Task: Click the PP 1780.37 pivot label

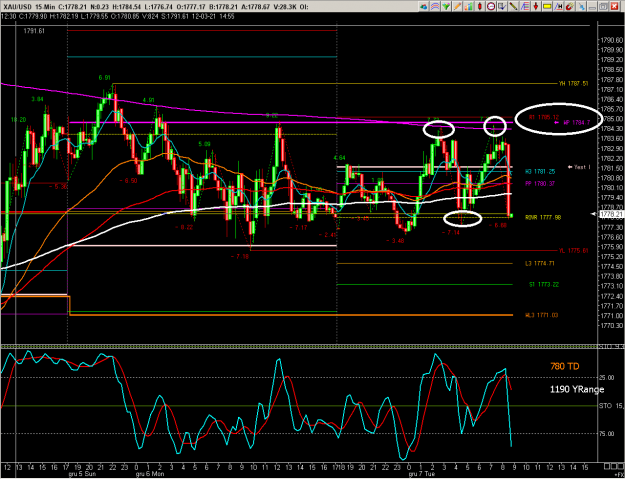Action: click(x=539, y=184)
